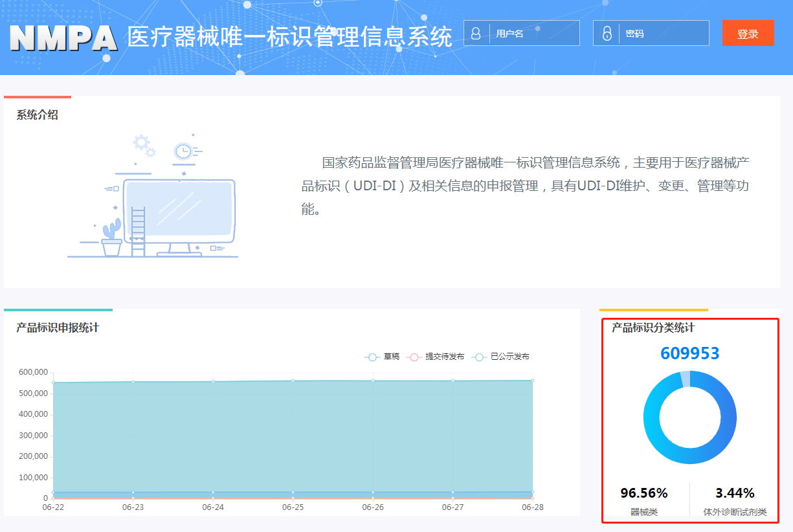Click the 提交待发布 legend circle icon
The height and width of the screenshot is (532, 793).
click(416, 356)
